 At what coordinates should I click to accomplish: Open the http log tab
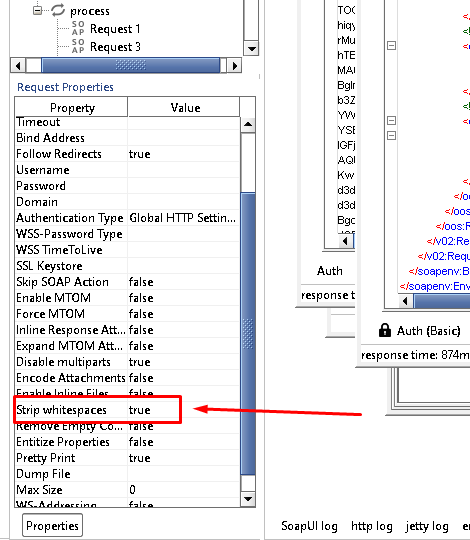(372, 526)
